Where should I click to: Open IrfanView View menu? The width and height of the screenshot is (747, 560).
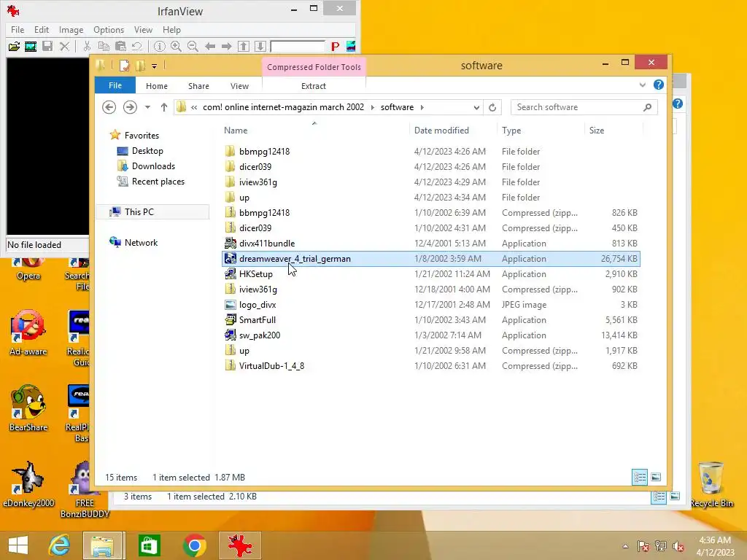[x=143, y=29]
